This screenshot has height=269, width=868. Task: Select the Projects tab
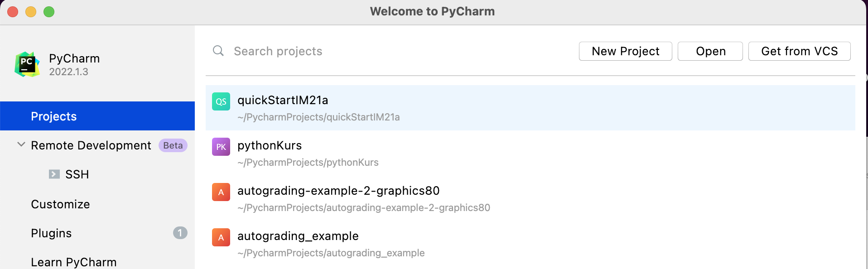(54, 116)
